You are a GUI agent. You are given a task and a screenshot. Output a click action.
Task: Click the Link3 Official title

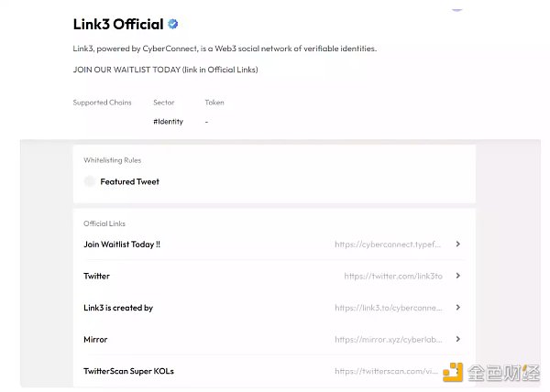pyautogui.click(x=118, y=24)
